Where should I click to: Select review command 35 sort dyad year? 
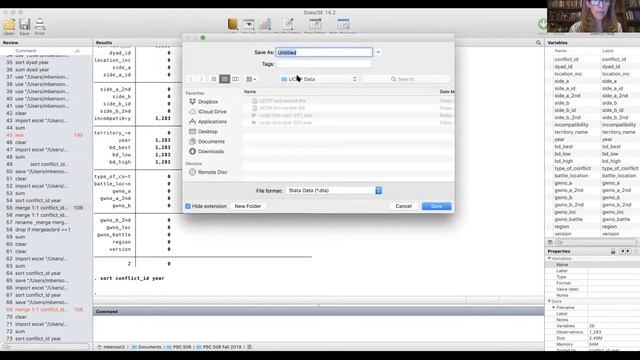pyautogui.click(x=46, y=62)
